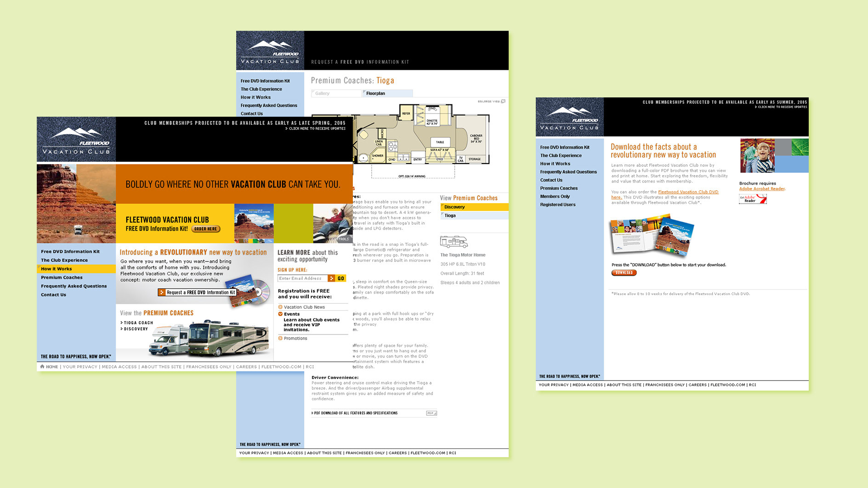Open Frequently Asked Questions in the Tioga page sidebar
This screenshot has width=868, height=488.
click(269, 106)
